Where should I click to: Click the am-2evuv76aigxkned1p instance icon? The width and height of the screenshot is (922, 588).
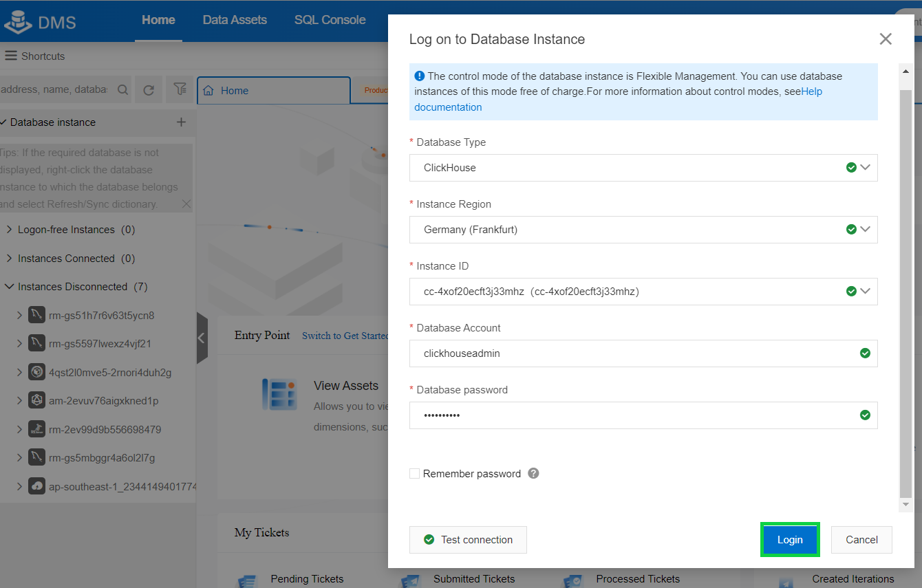pyautogui.click(x=36, y=401)
